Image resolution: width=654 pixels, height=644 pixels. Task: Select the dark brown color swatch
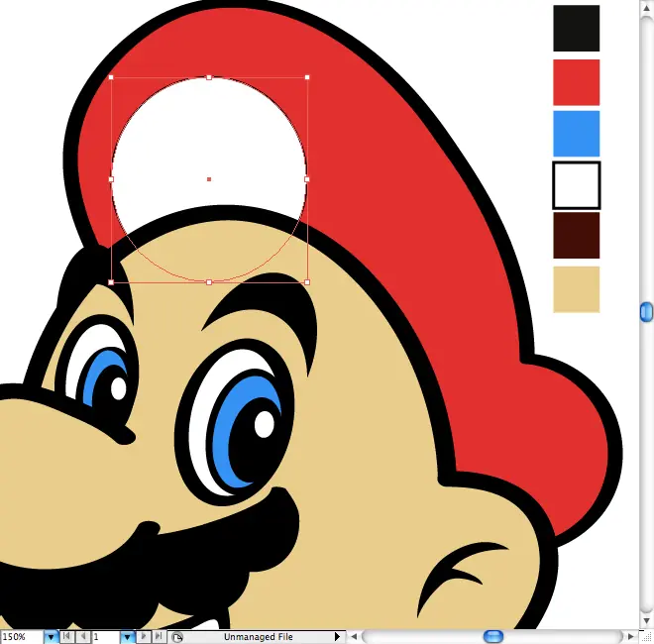(x=576, y=236)
